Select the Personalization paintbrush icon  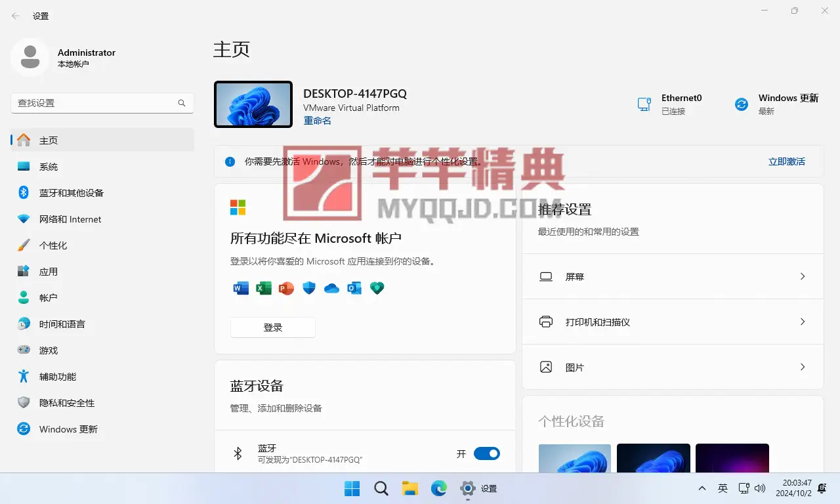pos(24,245)
